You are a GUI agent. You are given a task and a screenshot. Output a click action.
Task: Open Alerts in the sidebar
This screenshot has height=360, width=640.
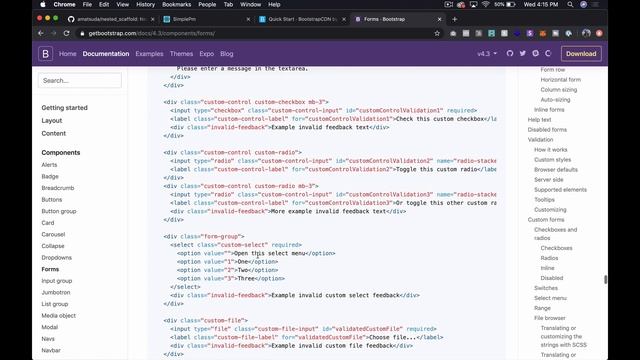click(49, 165)
